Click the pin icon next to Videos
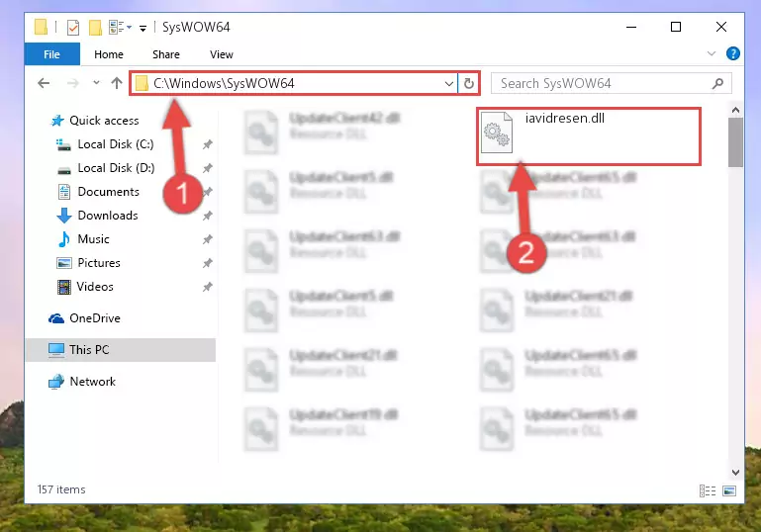The width and height of the screenshot is (761, 532). pos(207,287)
